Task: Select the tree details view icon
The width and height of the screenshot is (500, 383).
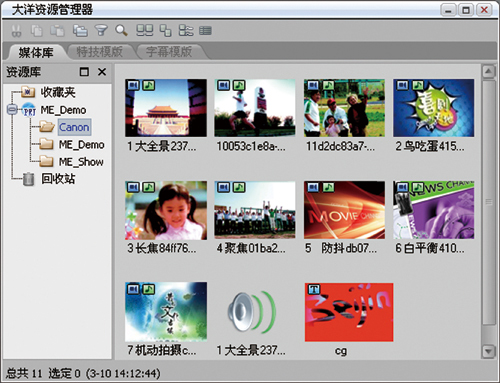Action: (x=186, y=31)
